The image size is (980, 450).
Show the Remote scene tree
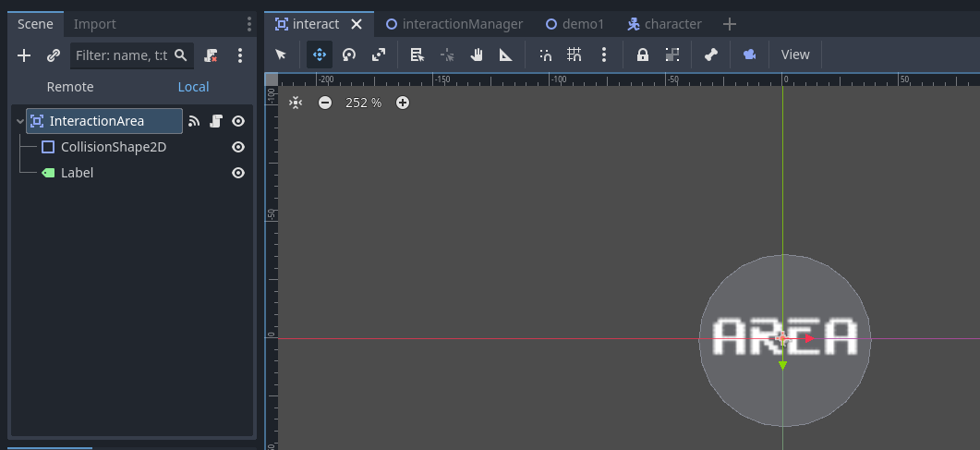[x=70, y=87]
